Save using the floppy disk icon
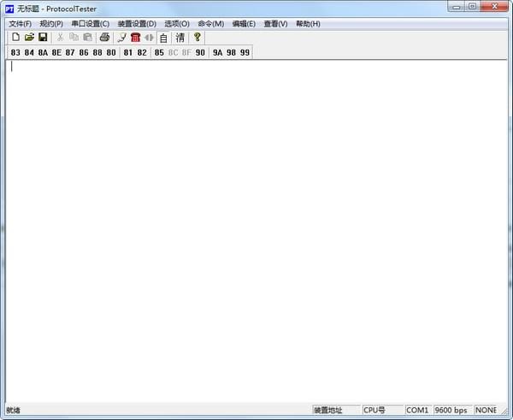 tap(43, 38)
